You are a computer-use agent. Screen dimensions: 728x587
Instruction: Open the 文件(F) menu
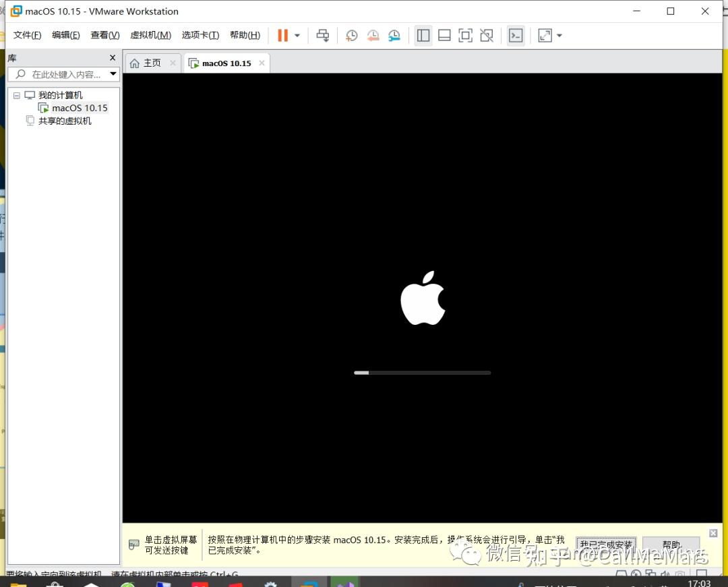[x=27, y=35]
